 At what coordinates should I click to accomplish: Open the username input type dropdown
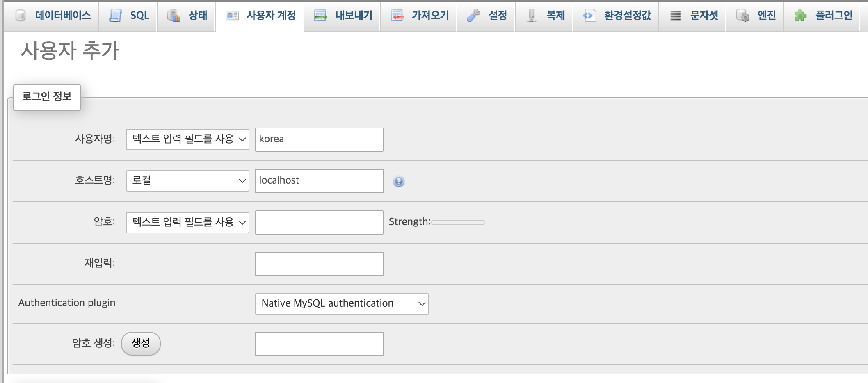click(187, 139)
